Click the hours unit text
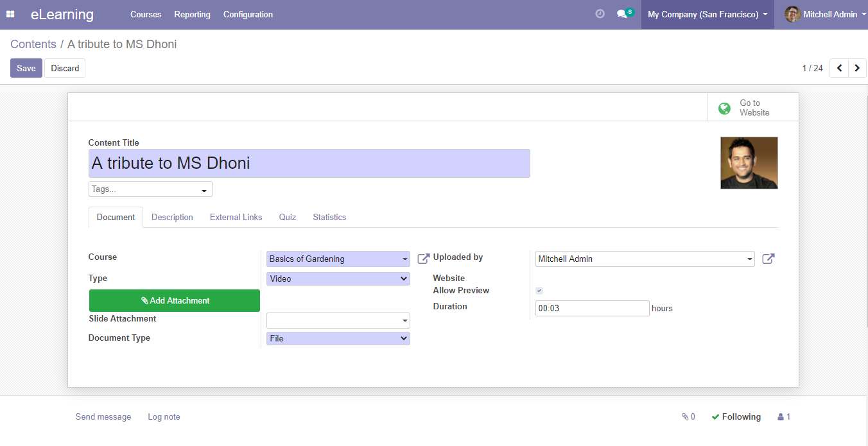The height and width of the screenshot is (446, 868). tap(662, 309)
